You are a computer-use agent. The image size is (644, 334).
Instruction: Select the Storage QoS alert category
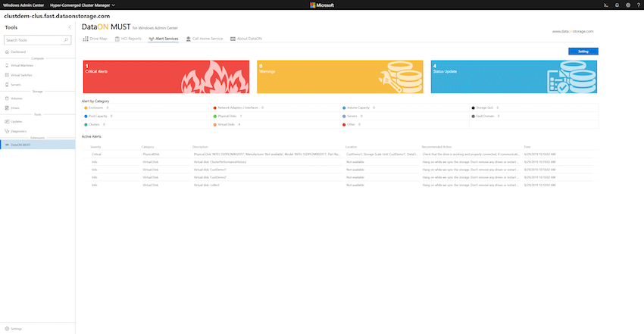[x=485, y=108]
